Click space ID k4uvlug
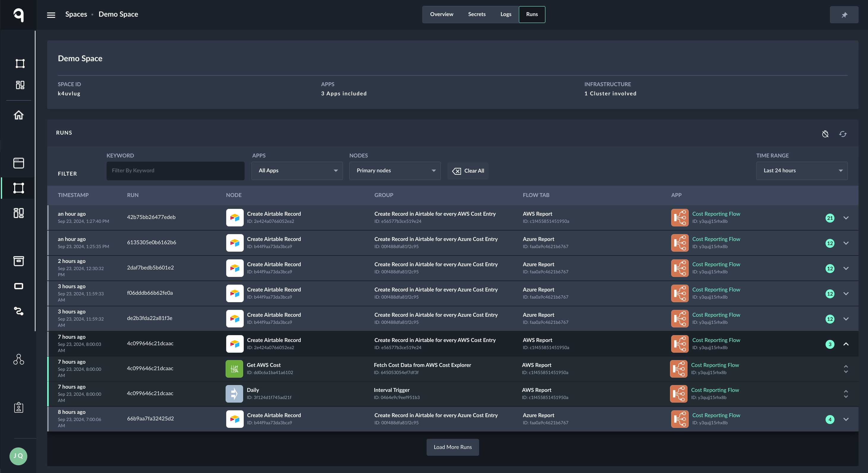 click(x=69, y=93)
